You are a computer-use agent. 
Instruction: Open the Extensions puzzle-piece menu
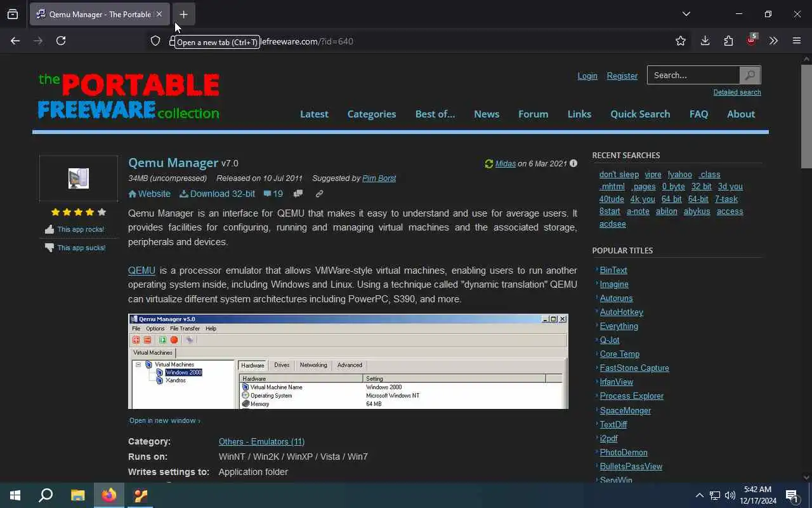coord(728,41)
